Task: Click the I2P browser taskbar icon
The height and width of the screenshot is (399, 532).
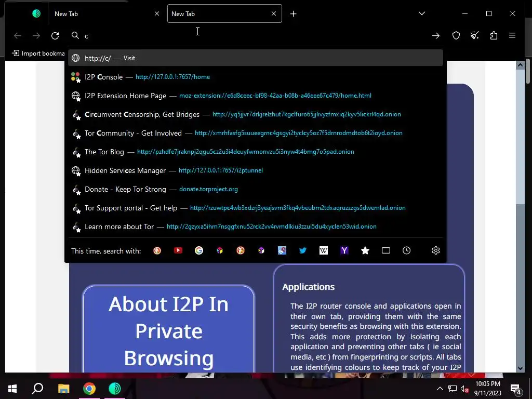Action: pos(115,389)
